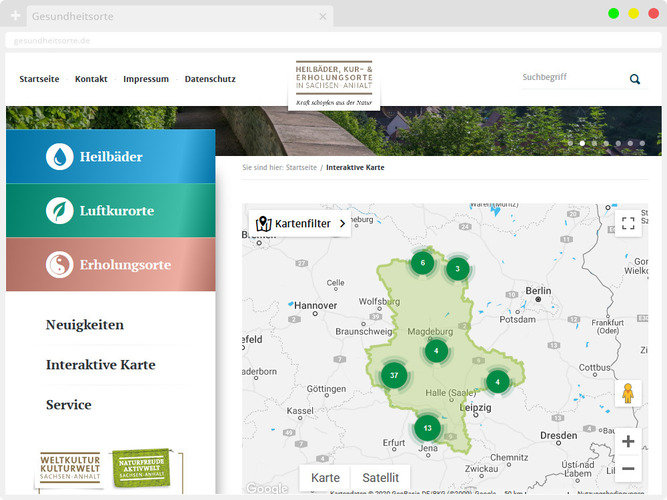Open the Impressum page
667x500 pixels.
click(x=146, y=79)
